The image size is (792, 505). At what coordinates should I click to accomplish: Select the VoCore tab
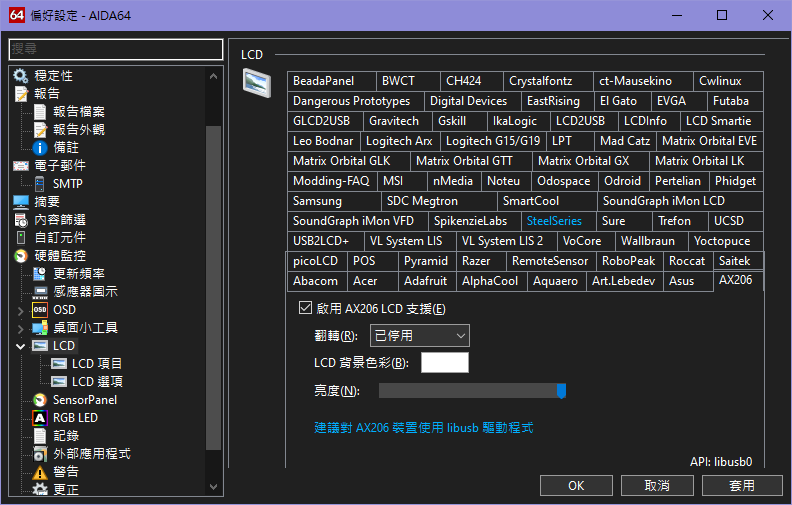586,241
